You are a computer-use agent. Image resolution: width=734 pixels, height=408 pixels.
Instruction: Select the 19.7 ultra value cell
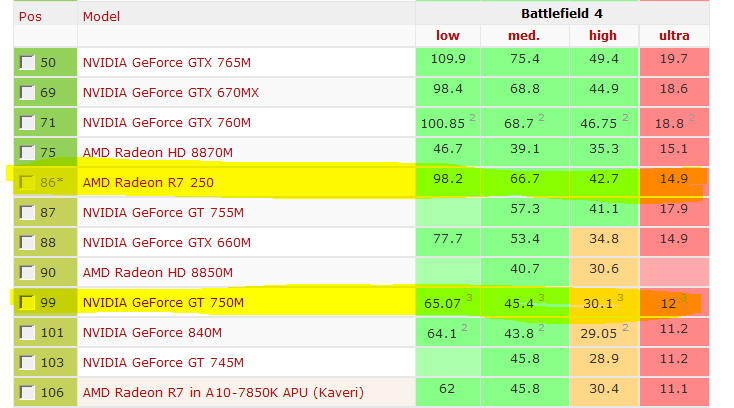pos(674,62)
